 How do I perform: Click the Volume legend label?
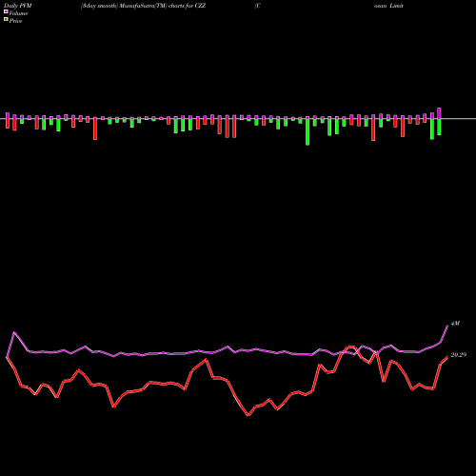[18, 13]
